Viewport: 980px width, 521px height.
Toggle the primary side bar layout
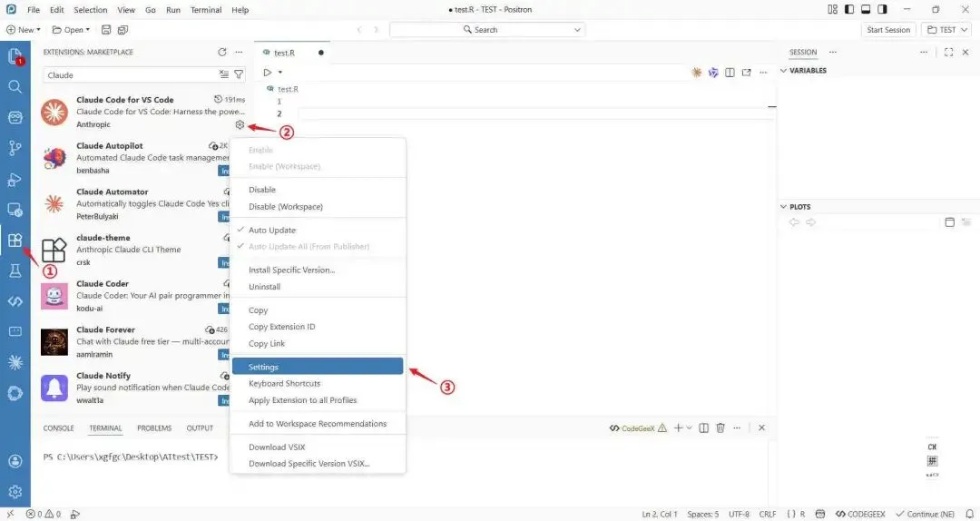(x=848, y=9)
